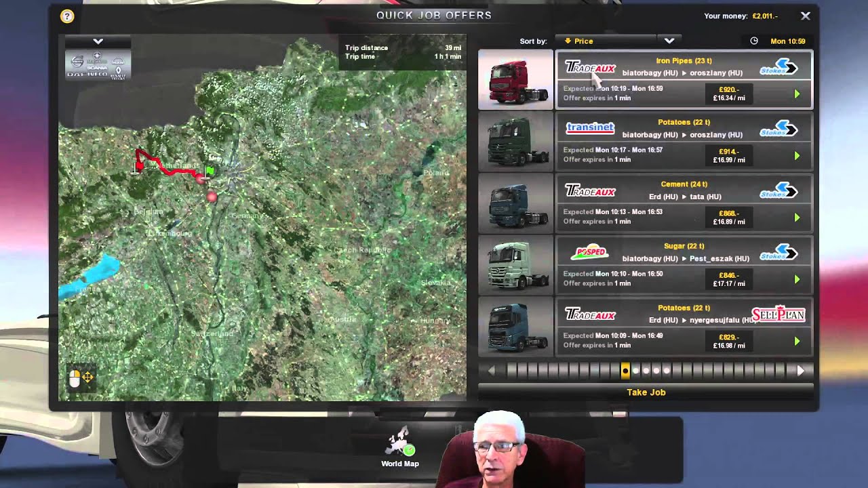Click the £914 price box
This screenshot has height=488, width=868.
[x=729, y=155]
